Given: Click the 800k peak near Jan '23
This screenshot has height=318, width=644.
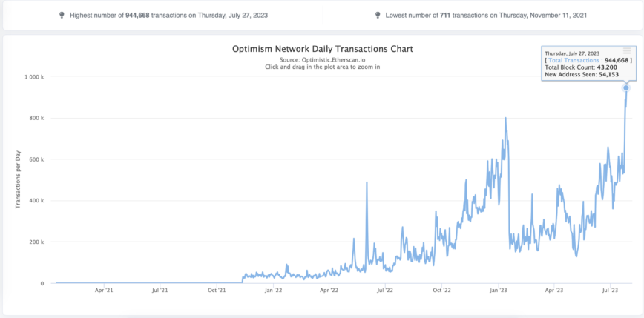Looking at the screenshot, I should (x=505, y=118).
